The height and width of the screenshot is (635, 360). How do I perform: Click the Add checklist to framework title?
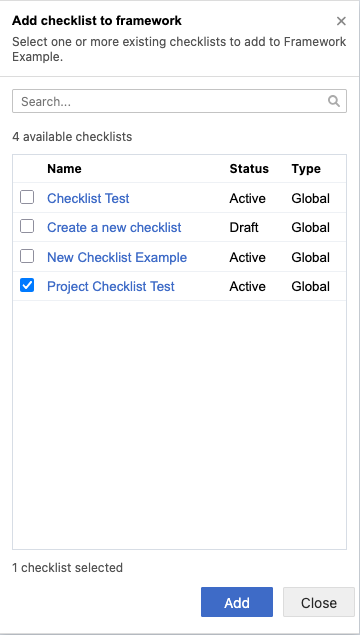point(97,21)
